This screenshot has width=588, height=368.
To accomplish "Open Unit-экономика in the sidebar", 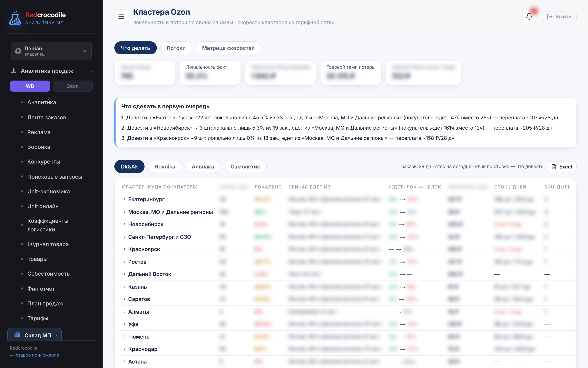I will [x=49, y=192].
